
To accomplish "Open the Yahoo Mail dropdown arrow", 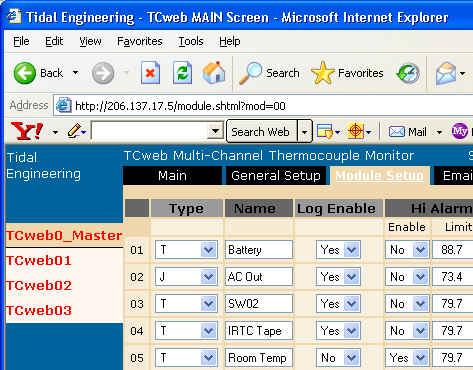I will click(x=439, y=132).
